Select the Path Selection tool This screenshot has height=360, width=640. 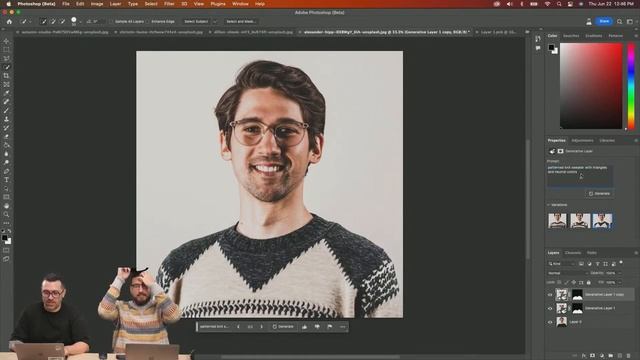tap(6, 189)
